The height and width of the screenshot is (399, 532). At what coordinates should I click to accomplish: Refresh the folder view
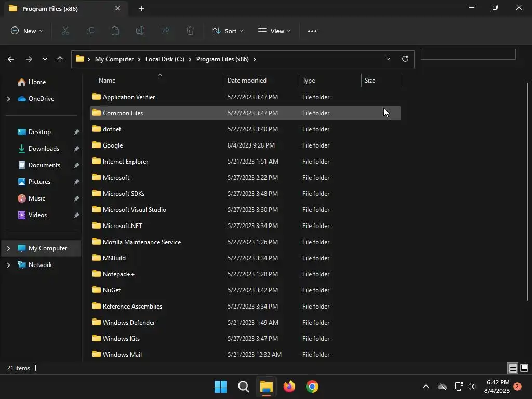pos(405,59)
